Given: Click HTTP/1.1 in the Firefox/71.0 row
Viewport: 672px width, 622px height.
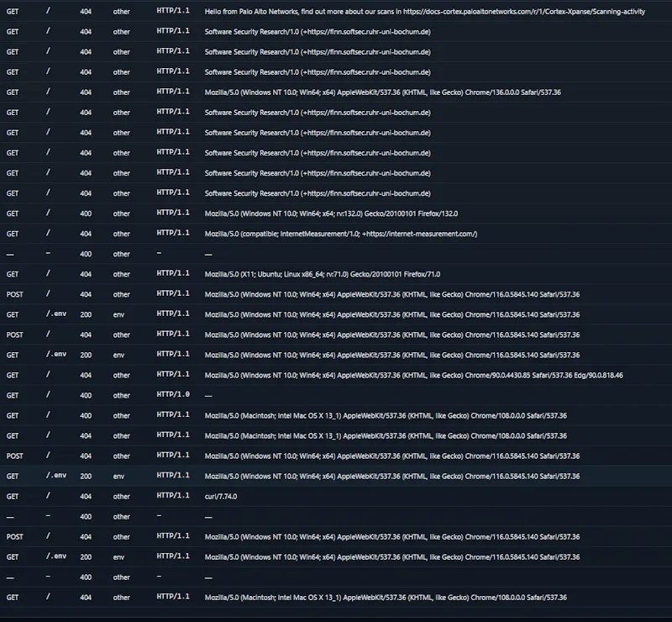Looking at the screenshot, I should tap(173, 273).
